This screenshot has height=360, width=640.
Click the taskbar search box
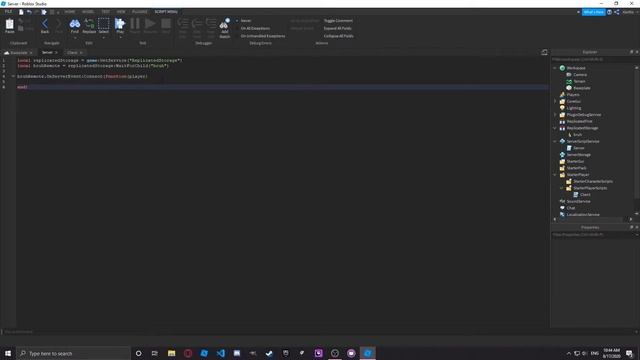click(x=74, y=353)
